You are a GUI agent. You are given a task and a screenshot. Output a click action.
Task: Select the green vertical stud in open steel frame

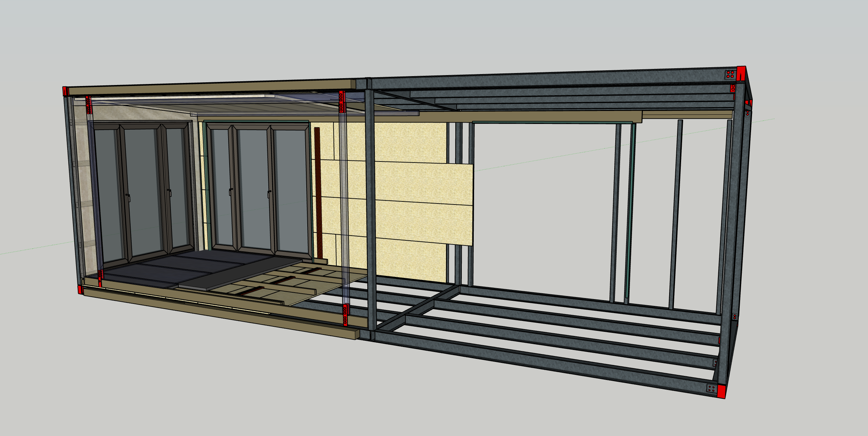click(630, 212)
